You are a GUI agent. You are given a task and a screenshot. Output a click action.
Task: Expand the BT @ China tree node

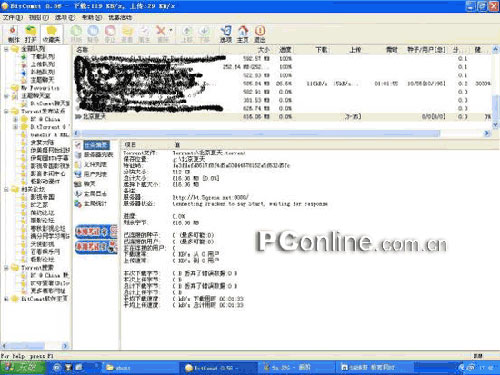15,119
